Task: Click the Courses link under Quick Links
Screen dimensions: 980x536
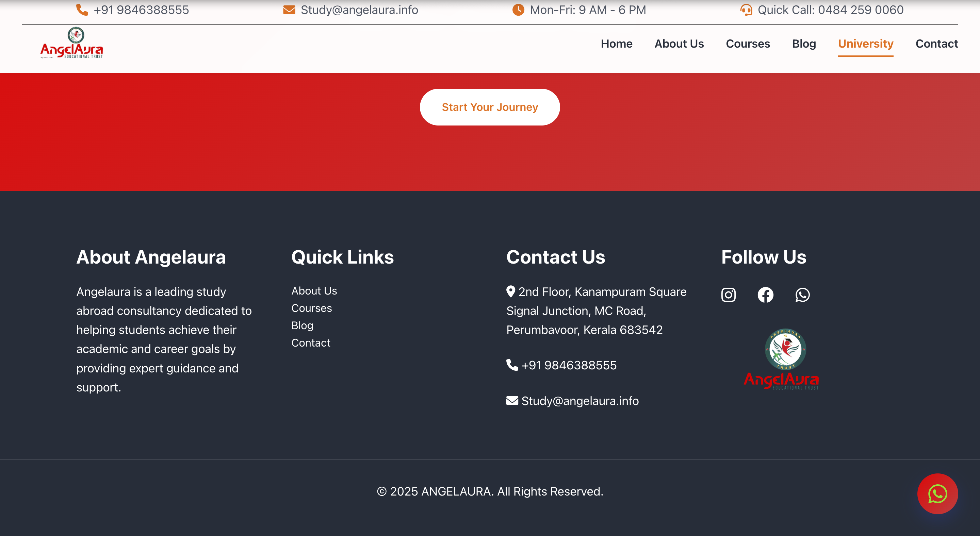Action: point(311,308)
